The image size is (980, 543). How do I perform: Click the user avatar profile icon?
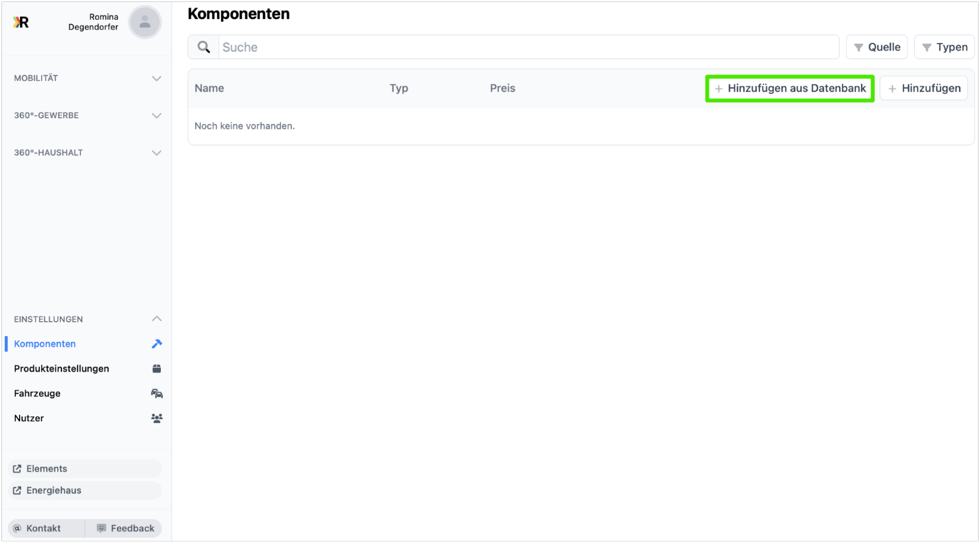[145, 22]
